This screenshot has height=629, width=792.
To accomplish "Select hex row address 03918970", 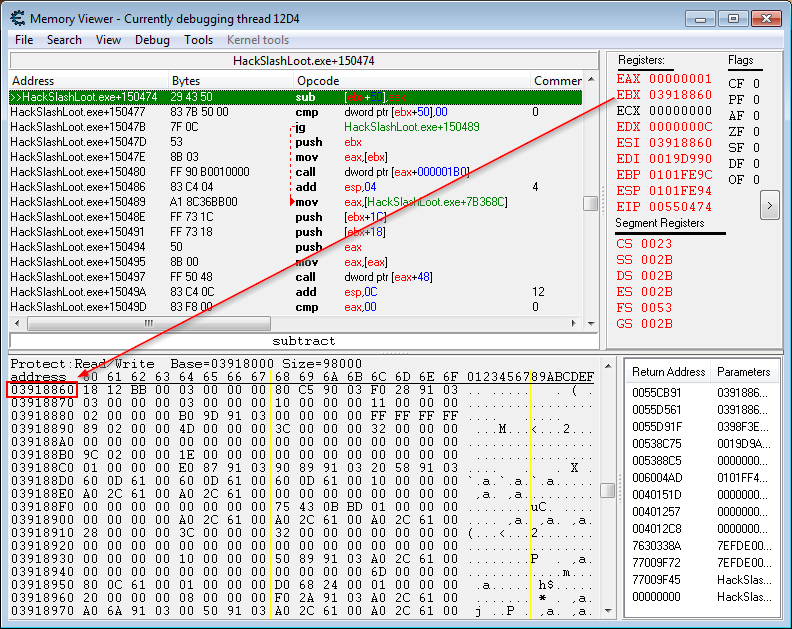I will [x=42, y=611].
